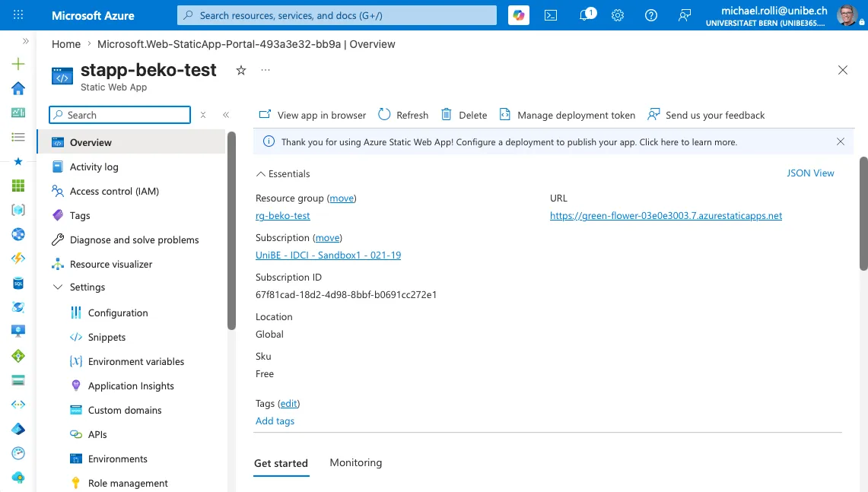The width and height of the screenshot is (868, 492).
Task: Select Overview in the resource menu
Action: pos(132,142)
